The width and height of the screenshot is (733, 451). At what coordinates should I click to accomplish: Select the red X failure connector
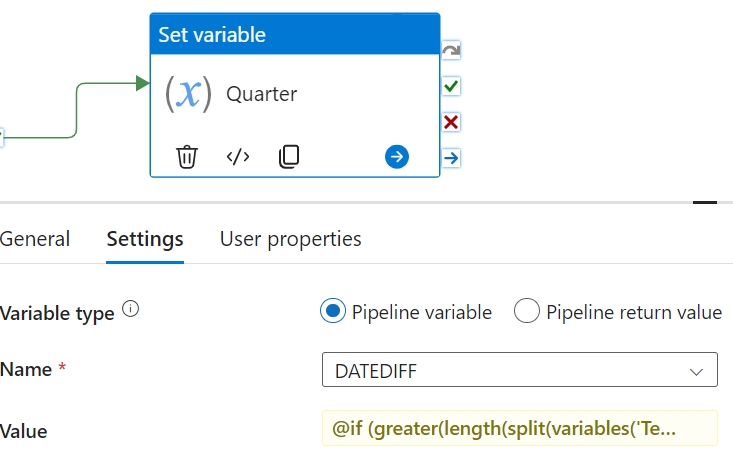coord(451,122)
